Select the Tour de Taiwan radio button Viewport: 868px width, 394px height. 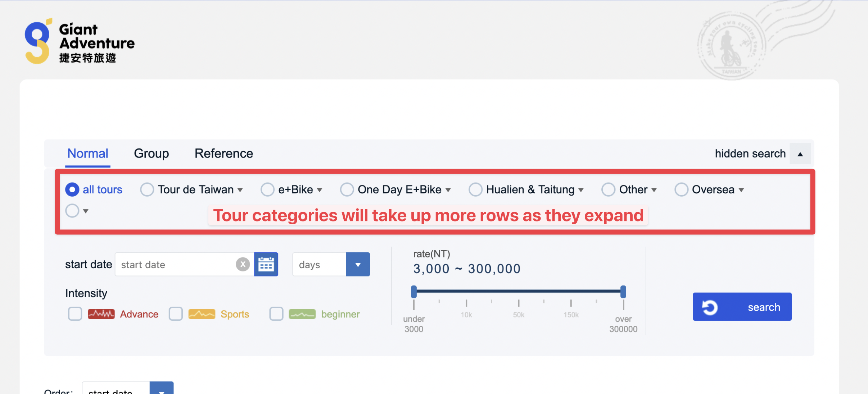click(x=147, y=189)
